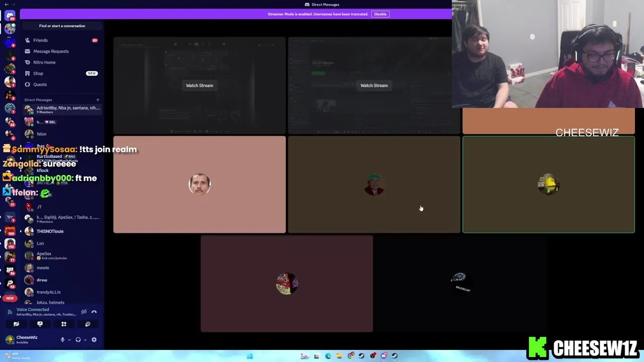The width and height of the screenshot is (644, 362).
Task: Open microphone input options dropdown
Action: 69,340
